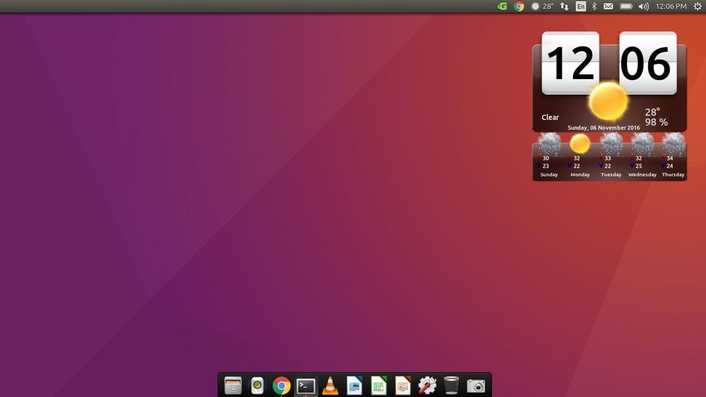
Task: Click the flip-clock hour tile showing 12
Action: click(570, 63)
